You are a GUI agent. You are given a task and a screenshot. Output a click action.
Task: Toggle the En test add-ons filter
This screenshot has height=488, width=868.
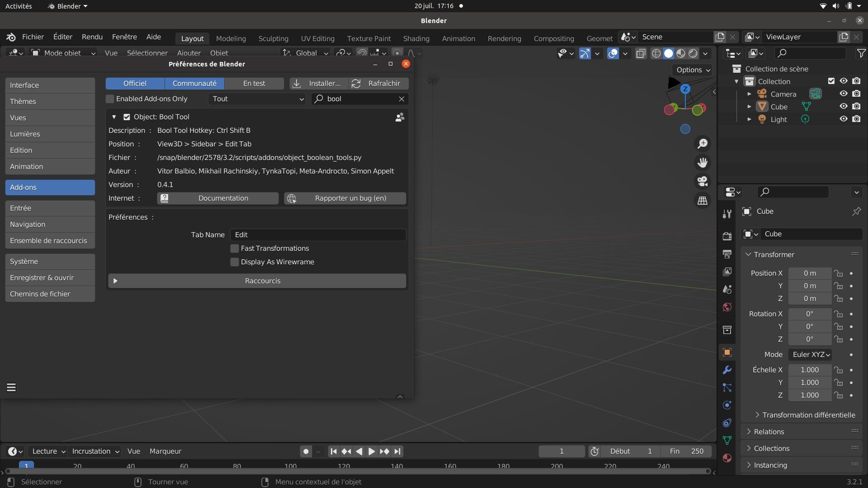(254, 84)
